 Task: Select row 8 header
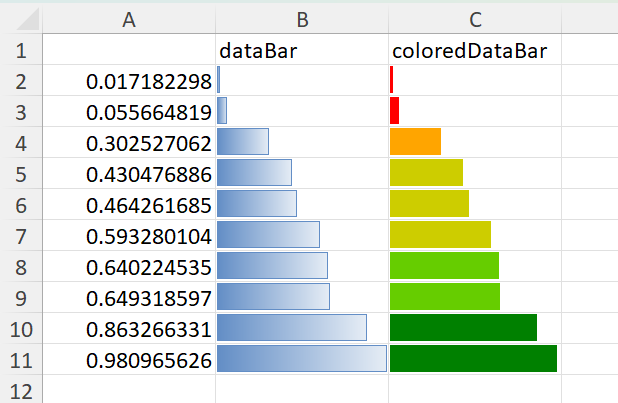(21, 266)
